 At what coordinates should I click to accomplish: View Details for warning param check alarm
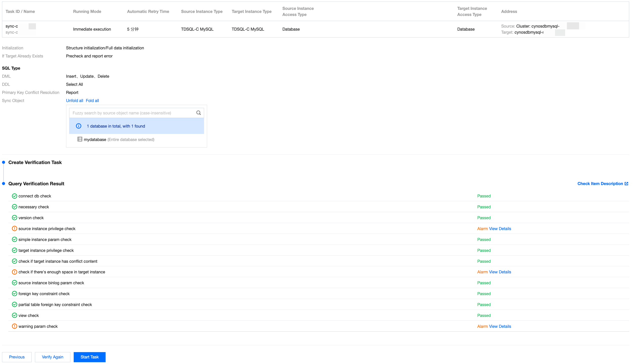point(500,327)
